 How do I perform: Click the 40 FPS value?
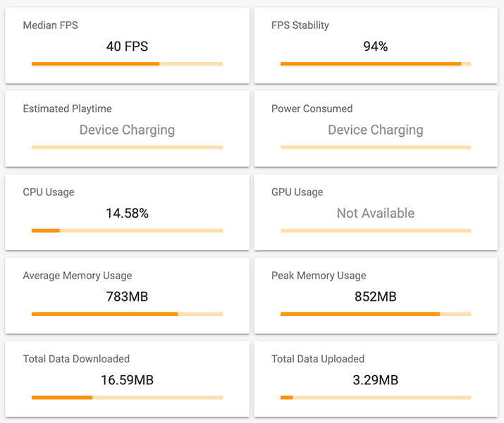pos(128,47)
